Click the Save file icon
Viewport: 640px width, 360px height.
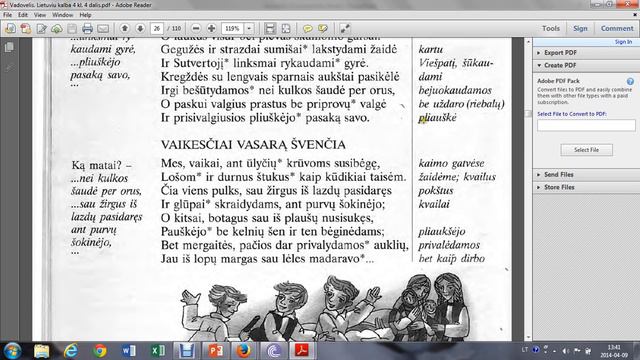(72, 28)
